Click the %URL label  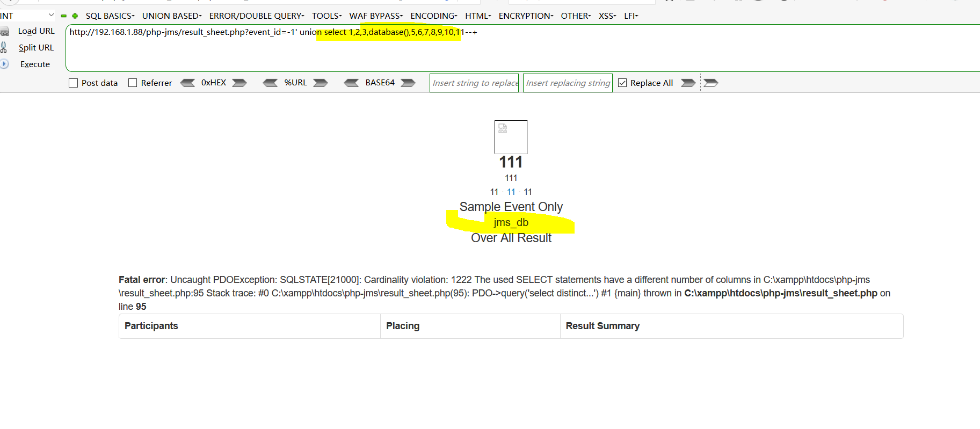[x=296, y=83]
